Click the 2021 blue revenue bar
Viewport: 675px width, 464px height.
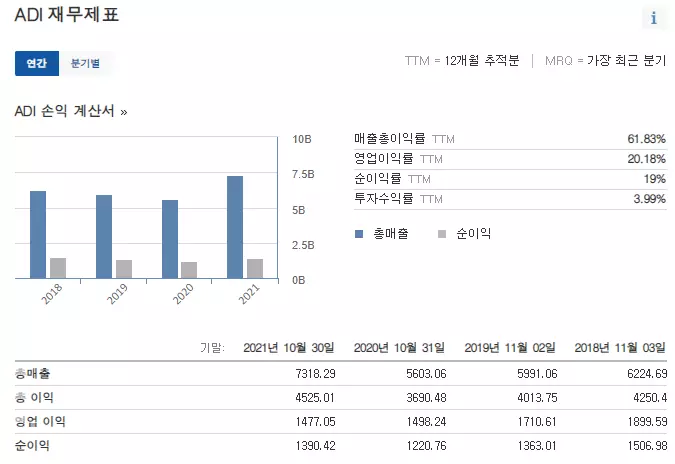tap(235, 227)
